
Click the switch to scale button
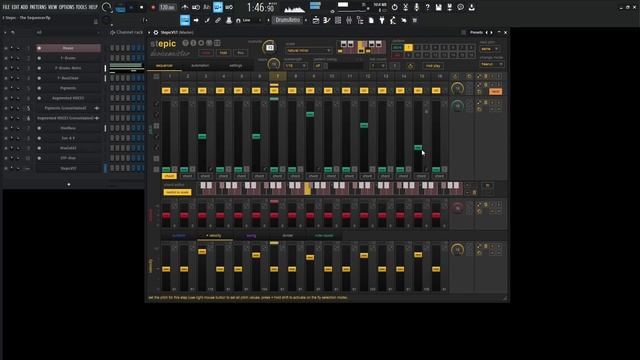[177, 192]
